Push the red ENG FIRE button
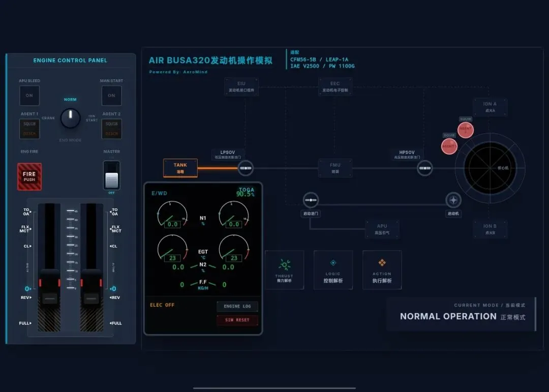The image size is (549, 392). tap(29, 176)
